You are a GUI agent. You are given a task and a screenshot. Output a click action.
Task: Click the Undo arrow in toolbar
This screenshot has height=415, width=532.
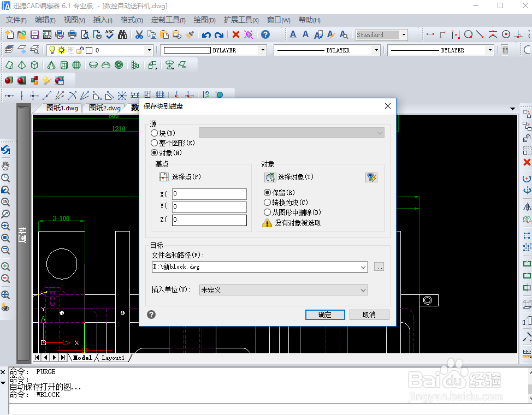point(206,34)
